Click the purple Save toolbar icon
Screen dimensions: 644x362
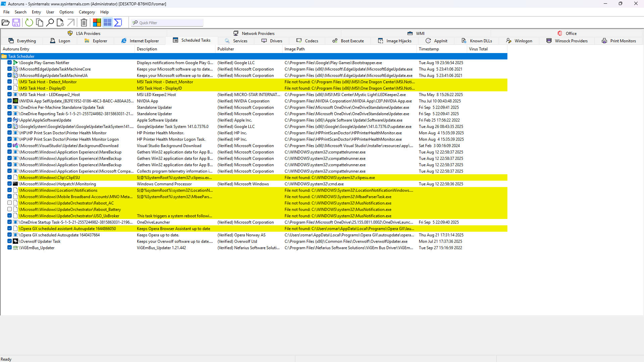(x=16, y=22)
